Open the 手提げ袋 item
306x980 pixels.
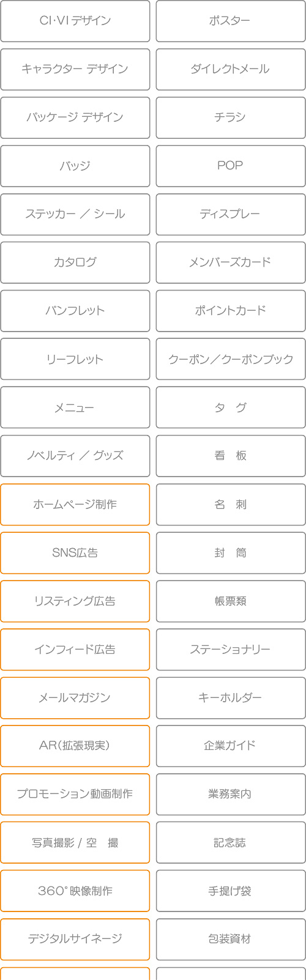[231, 891]
